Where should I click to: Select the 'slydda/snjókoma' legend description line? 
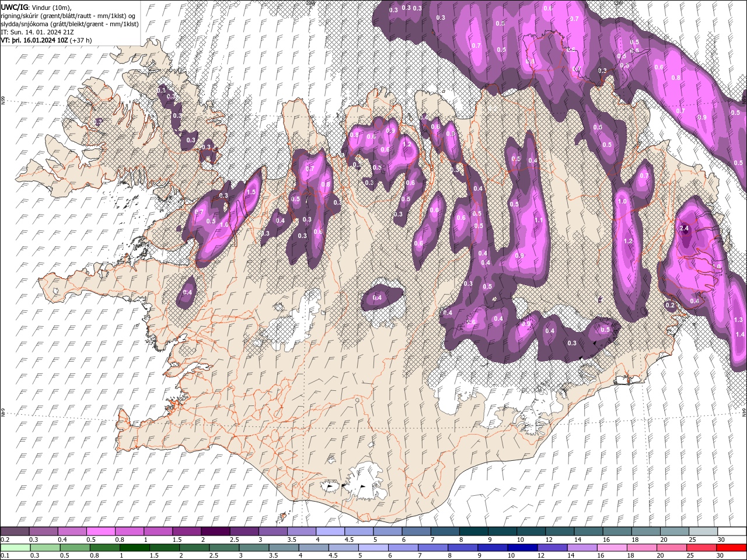tap(70, 24)
